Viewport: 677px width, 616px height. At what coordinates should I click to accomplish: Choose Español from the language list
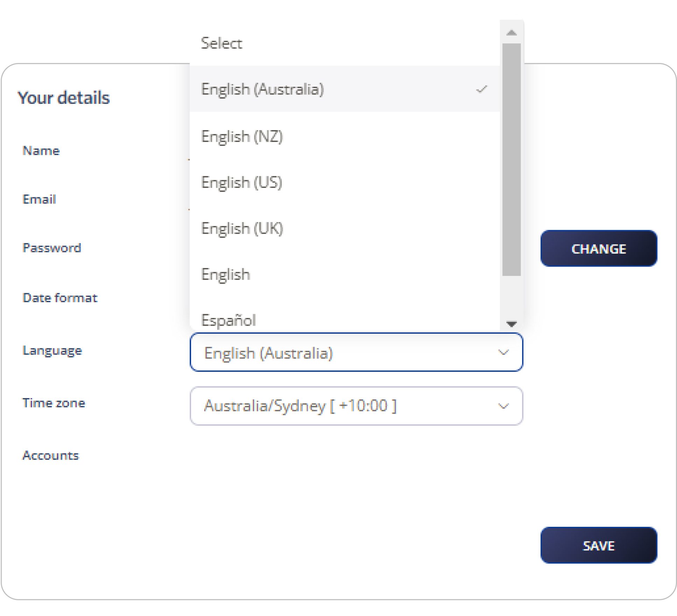pyautogui.click(x=228, y=320)
